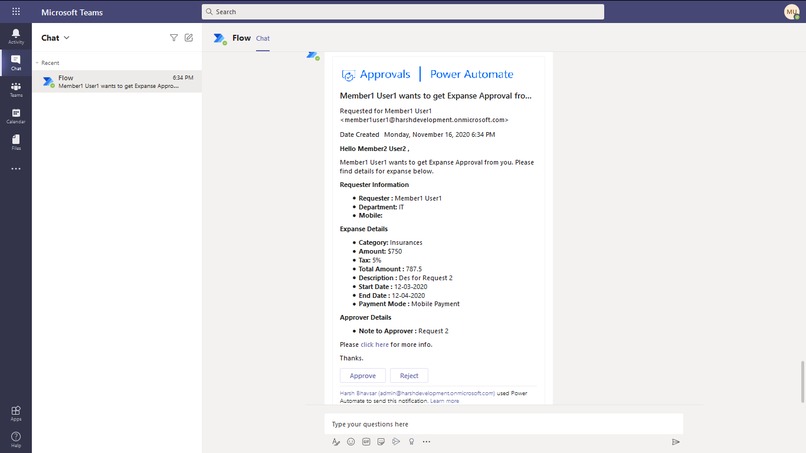Click the Flow title in chat header
Viewport: 806px width, 453px height.
241,38
